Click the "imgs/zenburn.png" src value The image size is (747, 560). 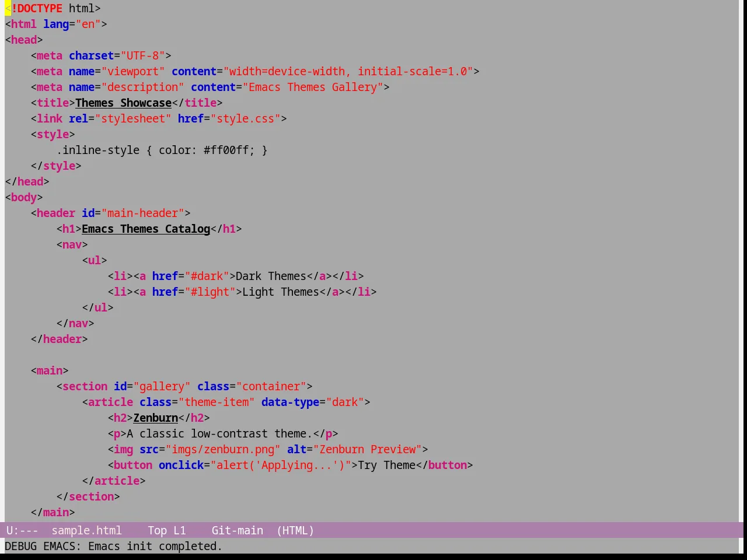[223, 449]
